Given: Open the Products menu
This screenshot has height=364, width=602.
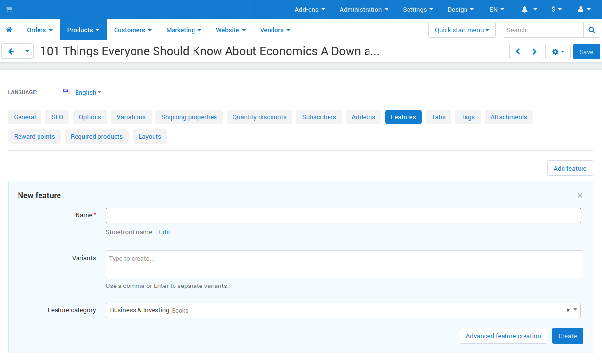Looking at the screenshot, I should [x=83, y=30].
